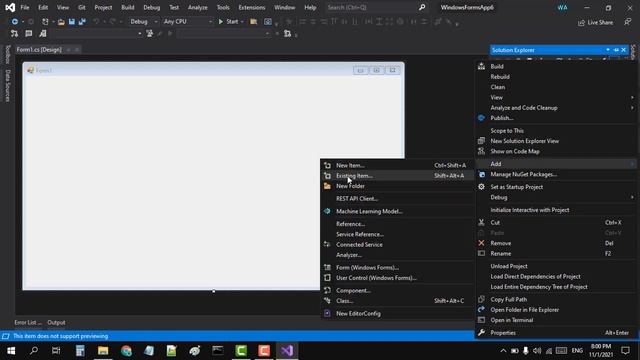Switch to Form1.cs [Design] tab

[x=39, y=49]
